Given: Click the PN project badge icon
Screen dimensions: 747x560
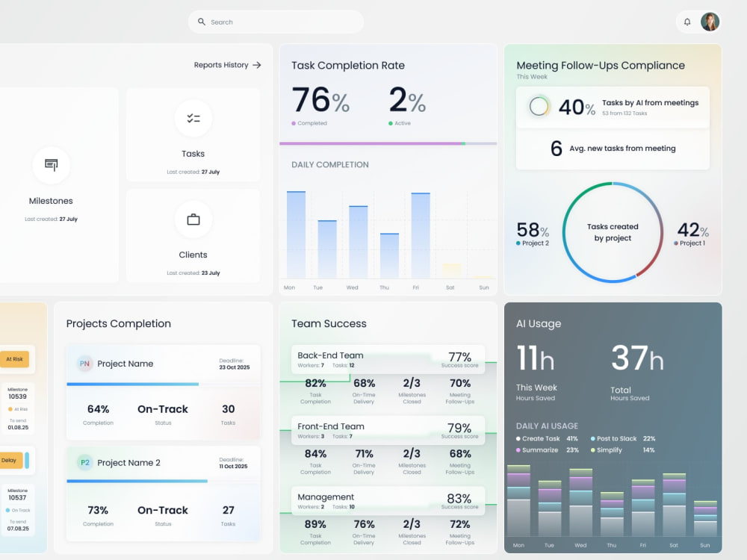Looking at the screenshot, I should pyautogui.click(x=84, y=364).
